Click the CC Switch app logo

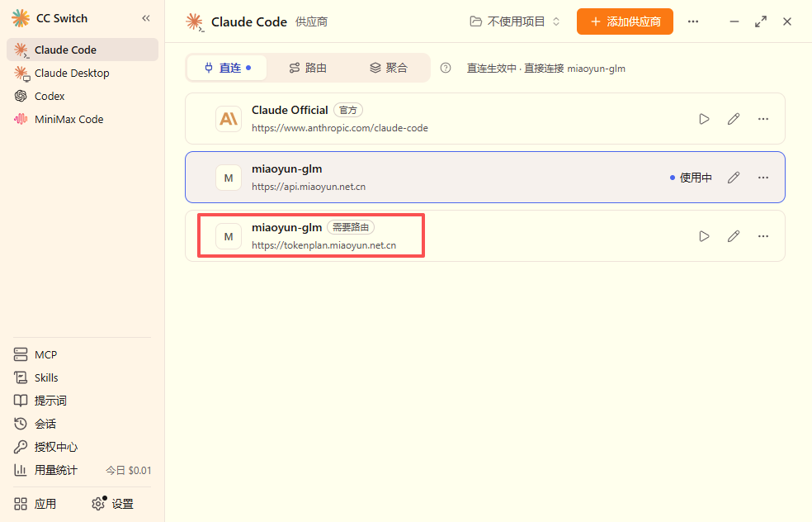pyautogui.click(x=21, y=18)
